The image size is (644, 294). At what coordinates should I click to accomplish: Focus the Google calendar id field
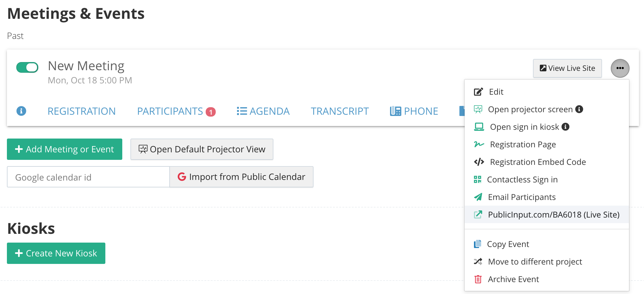pos(88,177)
